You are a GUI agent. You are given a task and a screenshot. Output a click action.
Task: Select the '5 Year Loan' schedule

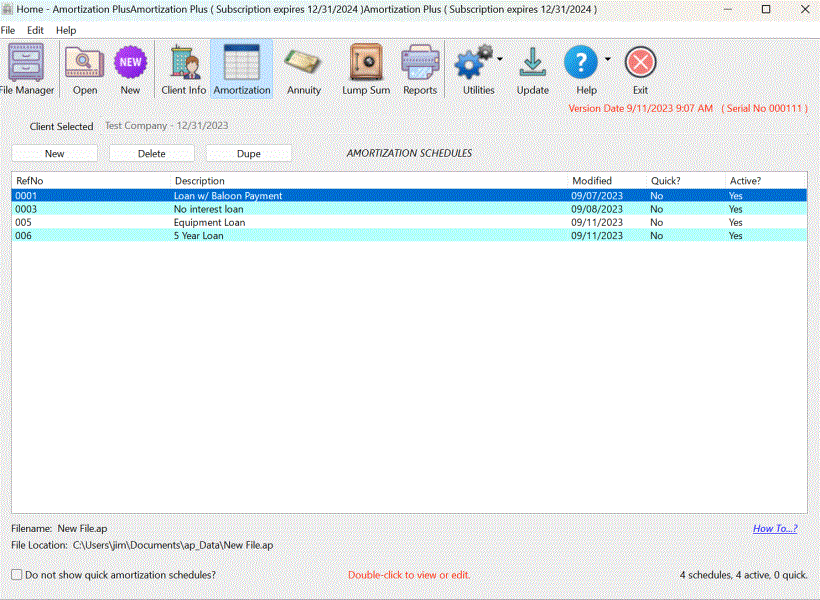point(409,236)
